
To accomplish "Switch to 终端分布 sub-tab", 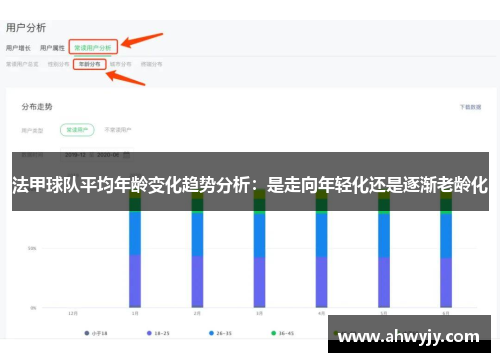I will click(152, 64).
